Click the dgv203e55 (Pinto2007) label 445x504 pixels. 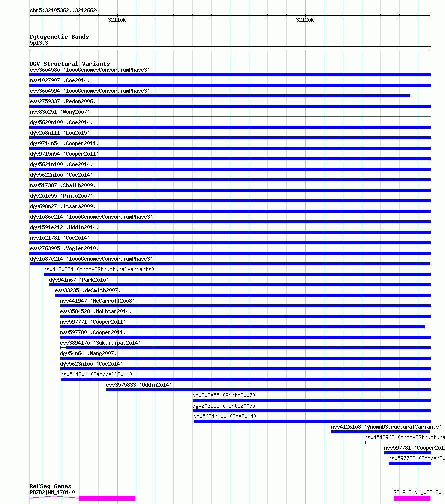click(224, 406)
